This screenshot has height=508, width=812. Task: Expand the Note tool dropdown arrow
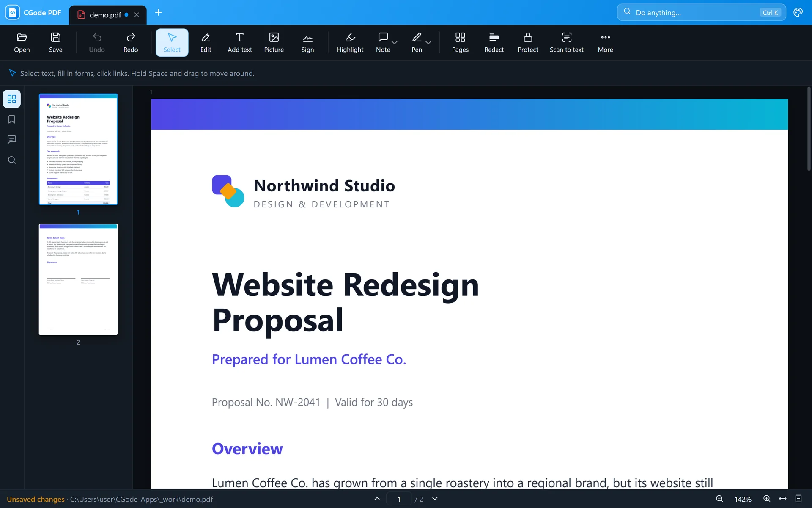pos(395,42)
